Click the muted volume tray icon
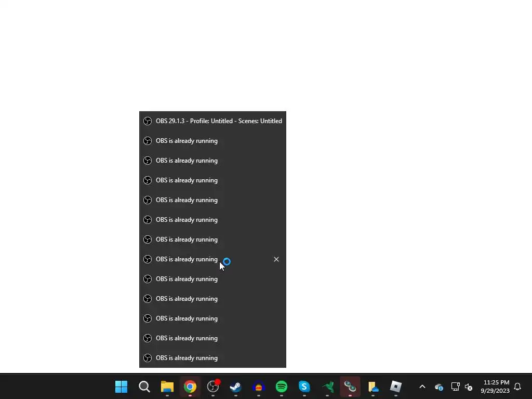532x399 pixels. point(469,387)
